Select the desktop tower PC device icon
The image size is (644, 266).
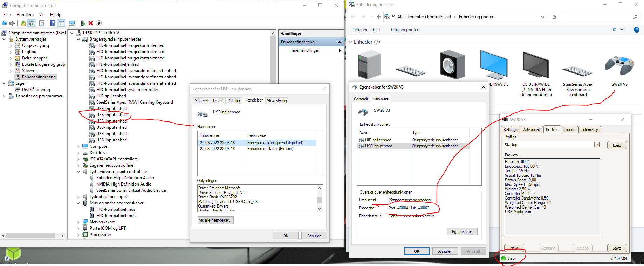click(x=369, y=64)
